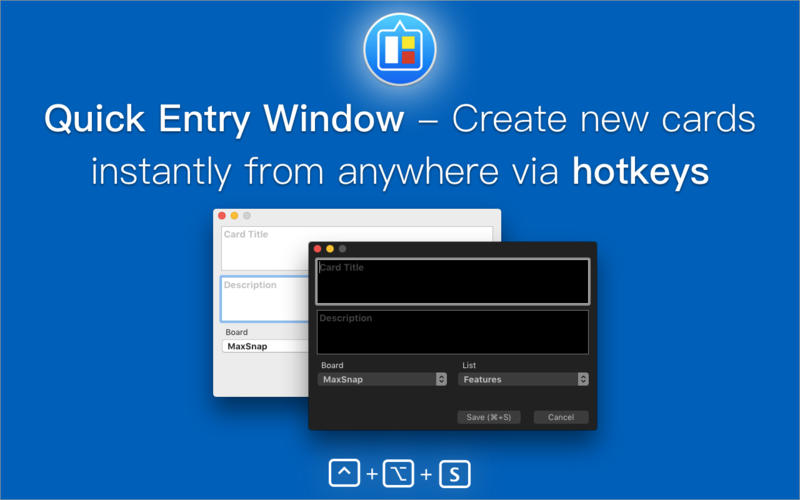Click the S key icon
This screenshot has height=500, width=800.
point(455,474)
